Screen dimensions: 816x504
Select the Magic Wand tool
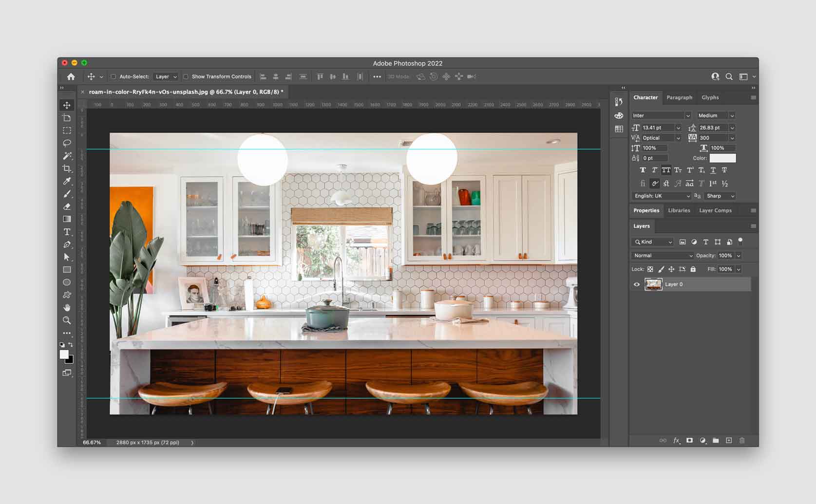[67, 156]
